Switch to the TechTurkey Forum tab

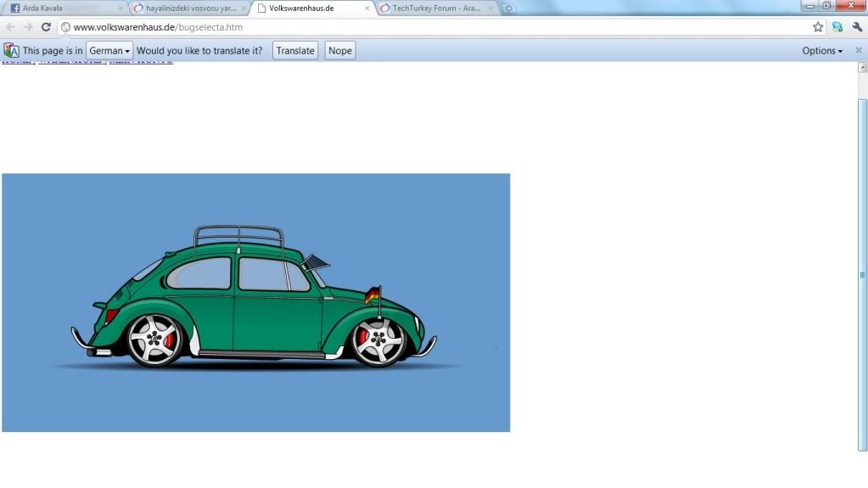pyautogui.click(x=435, y=8)
